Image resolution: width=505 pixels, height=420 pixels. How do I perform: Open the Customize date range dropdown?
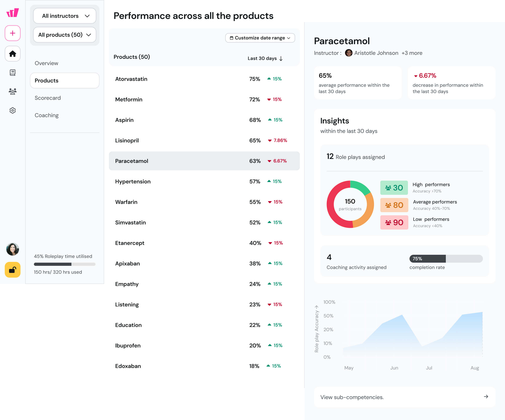260,38
